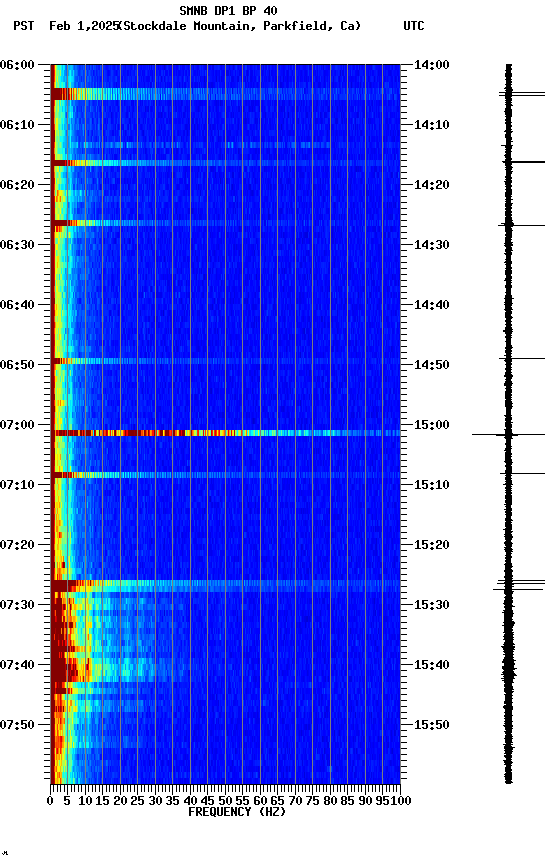Click the 06:10 PST time label
Screen dimensions: 552x864
coord(17,125)
